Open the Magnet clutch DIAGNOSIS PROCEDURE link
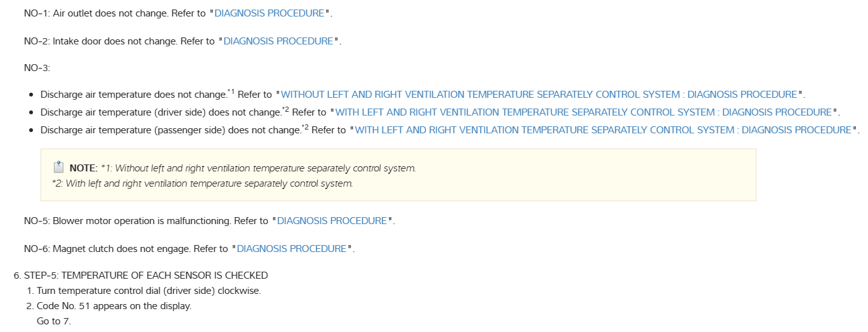Image resolution: width=868 pixels, height=332 pixels. pyautogui.click(x=291, y=249)
